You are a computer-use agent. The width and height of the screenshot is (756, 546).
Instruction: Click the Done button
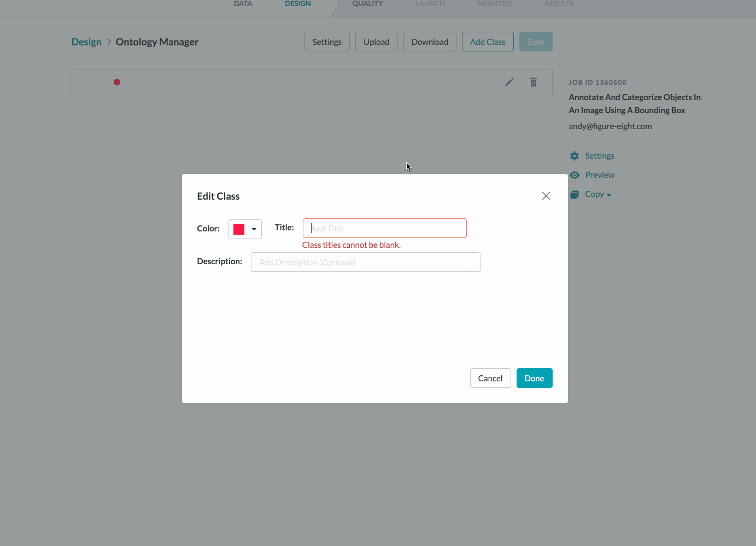(x=535, y=378)
